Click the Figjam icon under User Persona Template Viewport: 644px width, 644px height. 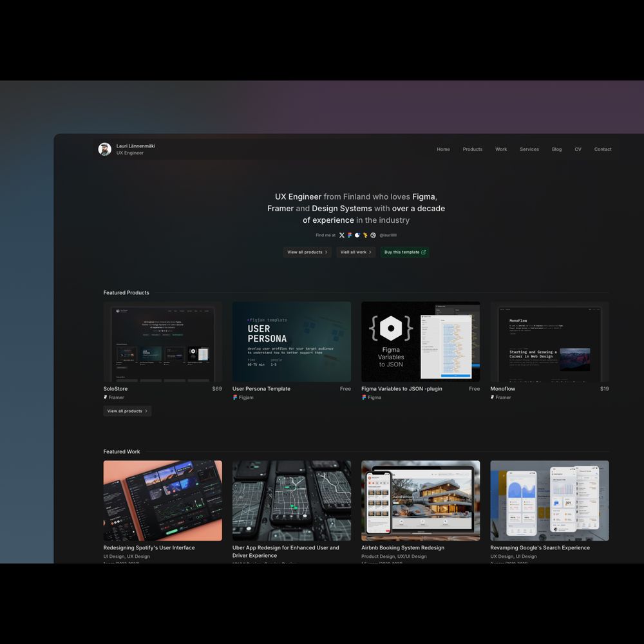pyautogui.click(x=235, y=397)
